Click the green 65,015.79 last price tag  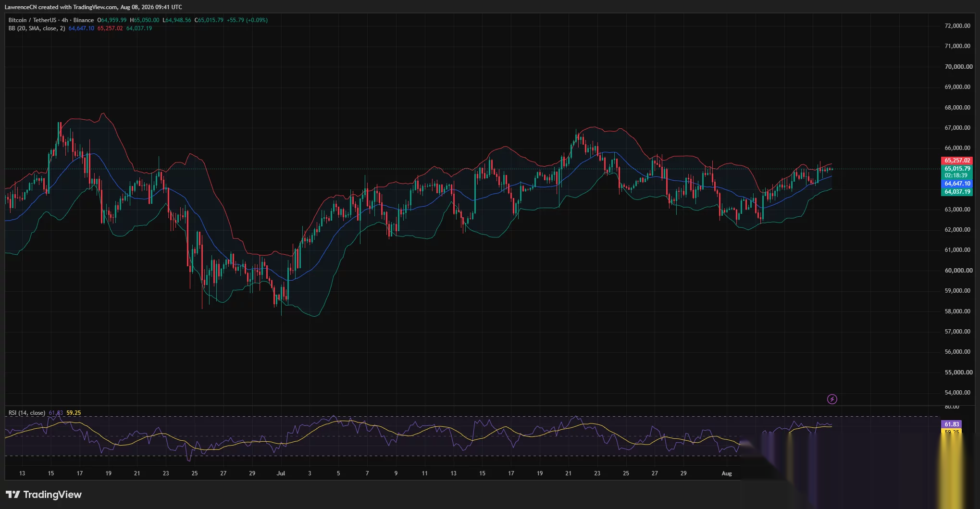click(956, 169)
